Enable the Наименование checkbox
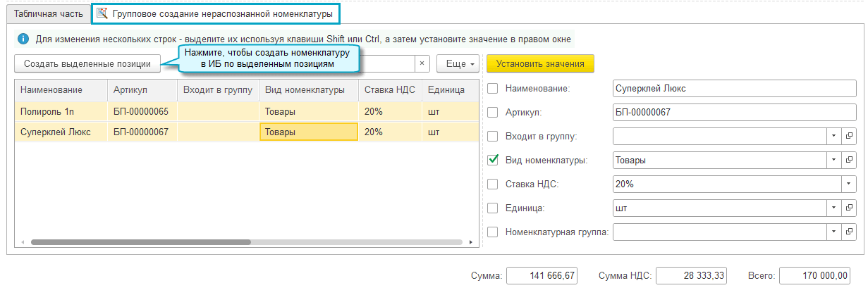 coord(493,89)
